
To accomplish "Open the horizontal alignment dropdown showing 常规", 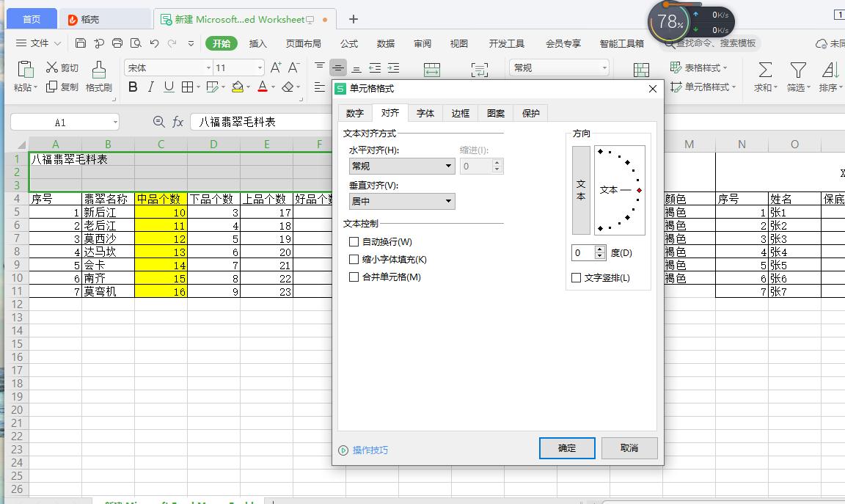I will click(401, 167).
